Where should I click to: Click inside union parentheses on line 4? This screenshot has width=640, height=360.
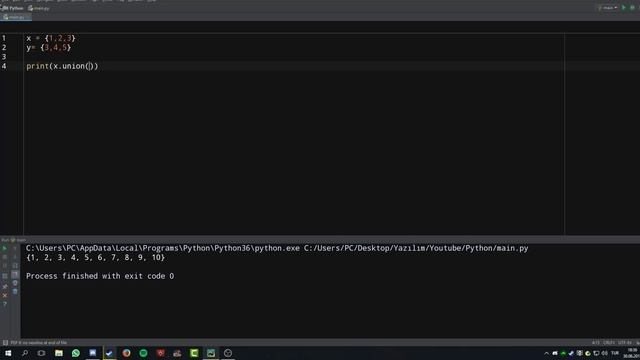[90, 66]
